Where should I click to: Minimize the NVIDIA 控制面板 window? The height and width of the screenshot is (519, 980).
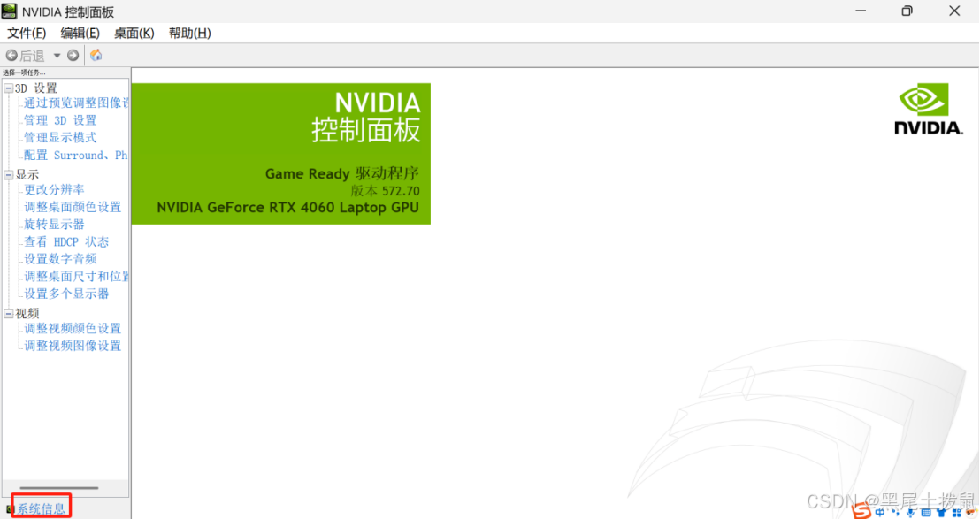[x=861, y=11]
